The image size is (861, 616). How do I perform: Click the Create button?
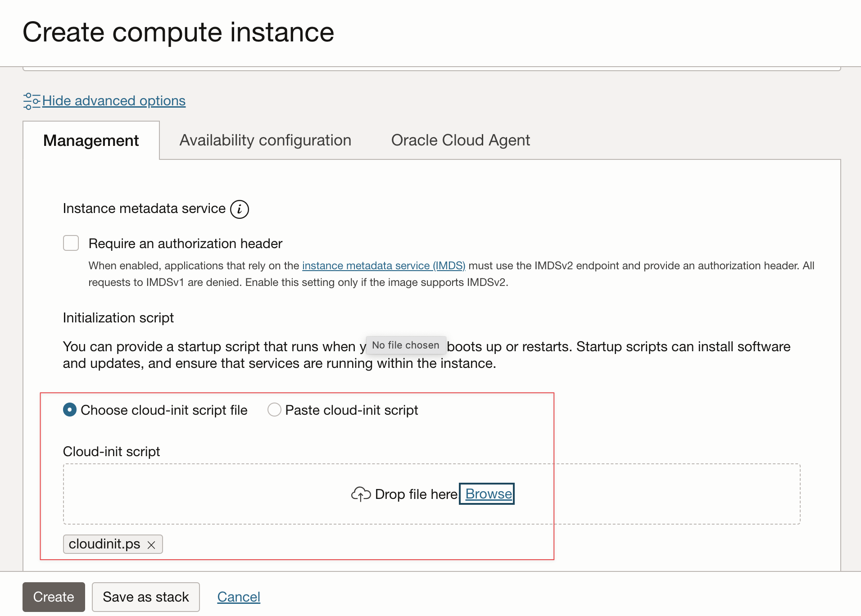coord(53,597)
